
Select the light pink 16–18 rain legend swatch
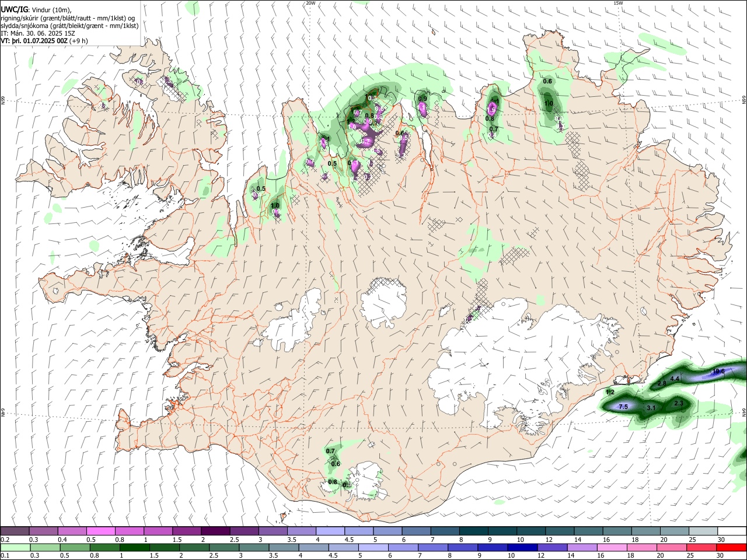pos(612,547)
